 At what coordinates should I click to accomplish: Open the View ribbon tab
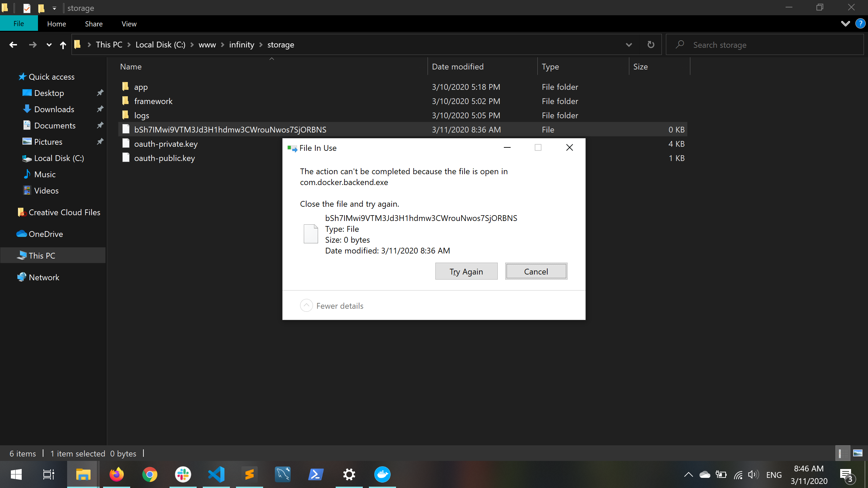click(129, 24)
